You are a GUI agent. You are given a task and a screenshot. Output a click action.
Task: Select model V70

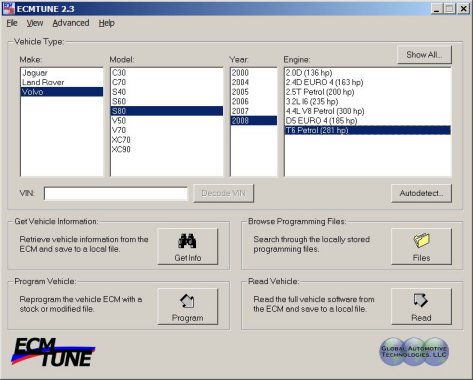tap(167, 130)
